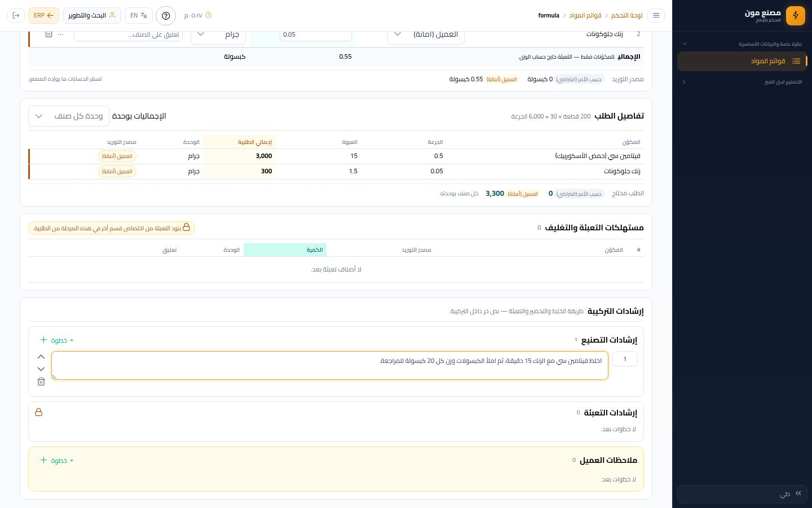Move manufacturing step 1 up
Image resolution: width=812 pixels, height=508 pixels.
tap(41, 357)
